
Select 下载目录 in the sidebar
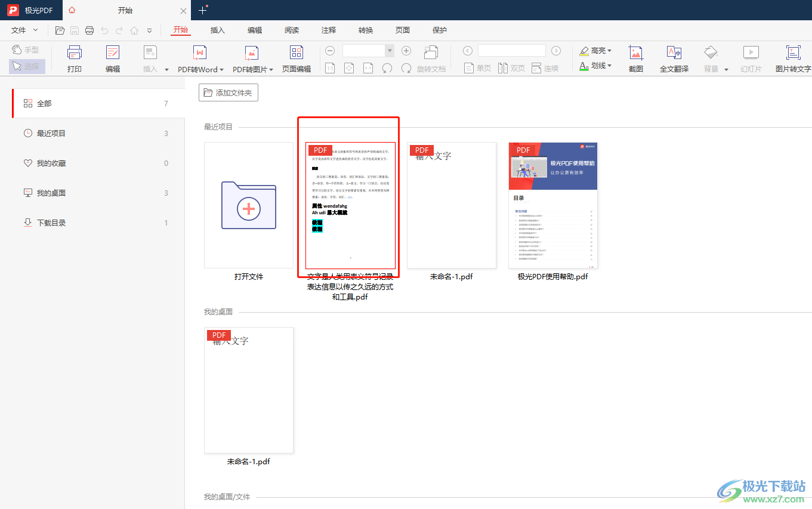click(98, 223)
